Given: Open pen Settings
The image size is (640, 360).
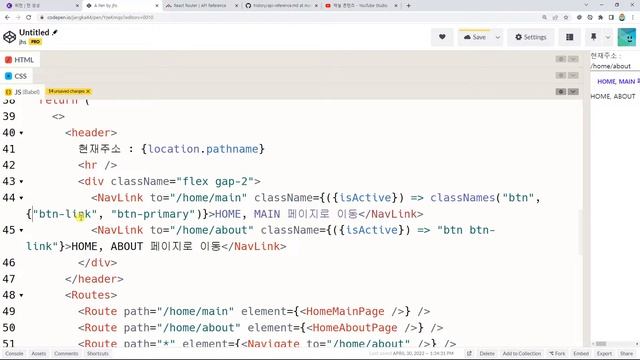Looking at the screenshot, I should click(531, 37).
